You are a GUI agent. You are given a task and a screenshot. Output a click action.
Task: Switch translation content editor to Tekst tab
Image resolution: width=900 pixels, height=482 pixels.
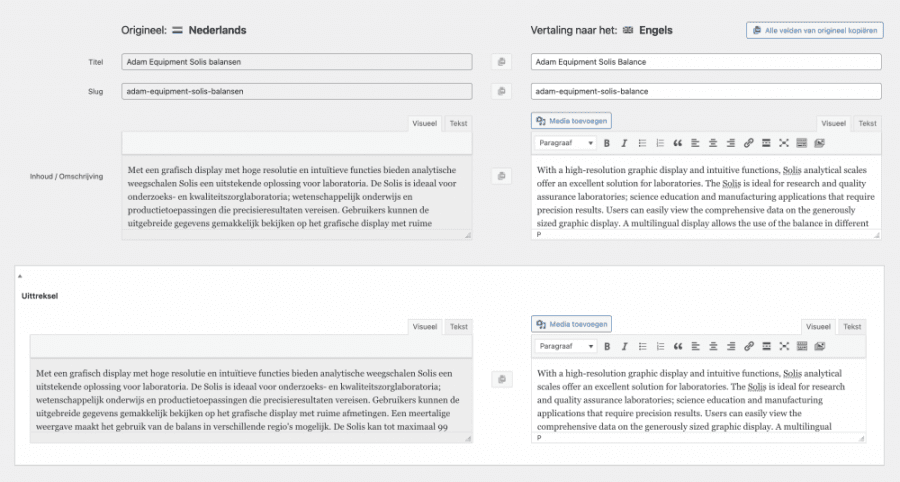tap(867, 123)
